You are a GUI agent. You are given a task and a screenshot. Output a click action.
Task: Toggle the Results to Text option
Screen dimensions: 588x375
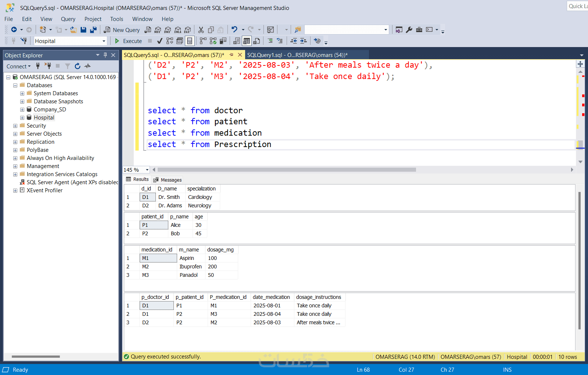coord(237,41)
